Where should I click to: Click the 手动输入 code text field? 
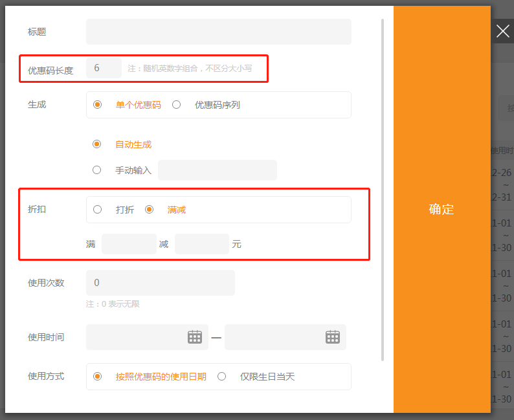point(217,170)
